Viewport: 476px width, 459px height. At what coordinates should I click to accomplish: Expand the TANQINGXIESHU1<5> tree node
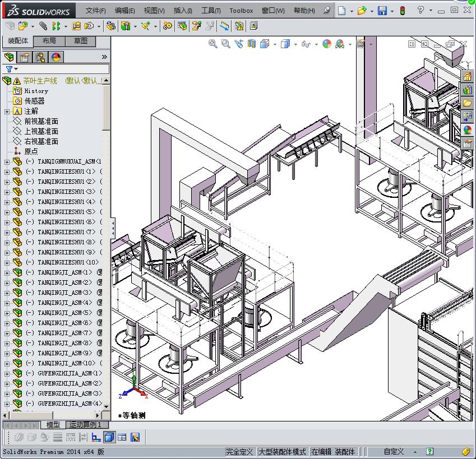pyautogui.click(x=7, y=212)
